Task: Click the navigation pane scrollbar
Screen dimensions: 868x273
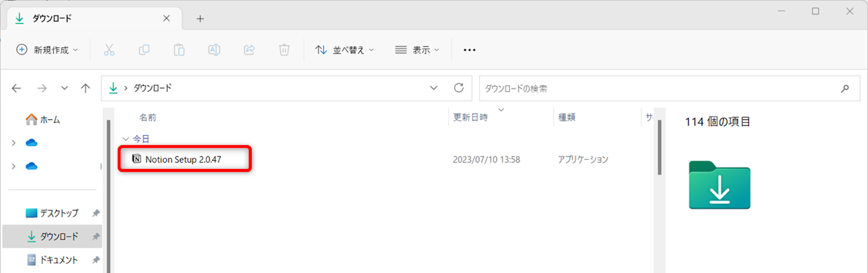Action: (x=108, y=195)
